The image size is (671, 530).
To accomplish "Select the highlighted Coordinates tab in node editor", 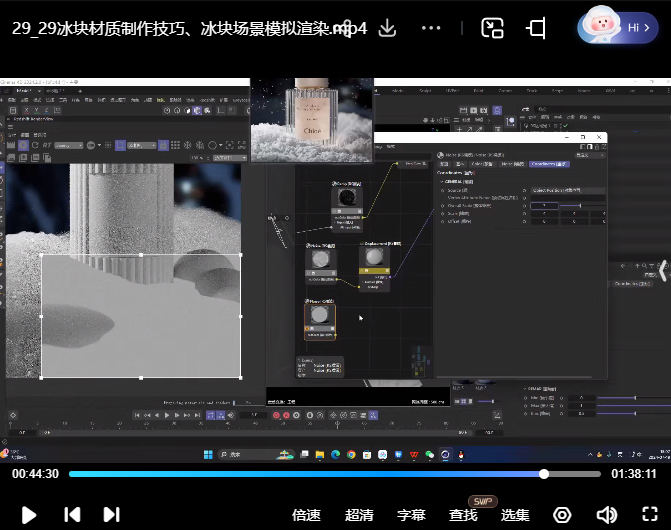I will coord(549,163).
